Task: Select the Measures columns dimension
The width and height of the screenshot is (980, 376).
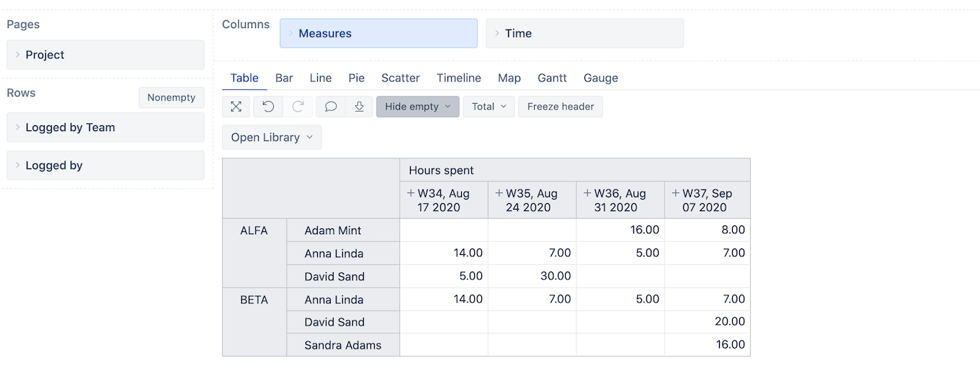Action: (x=378, y=33)
